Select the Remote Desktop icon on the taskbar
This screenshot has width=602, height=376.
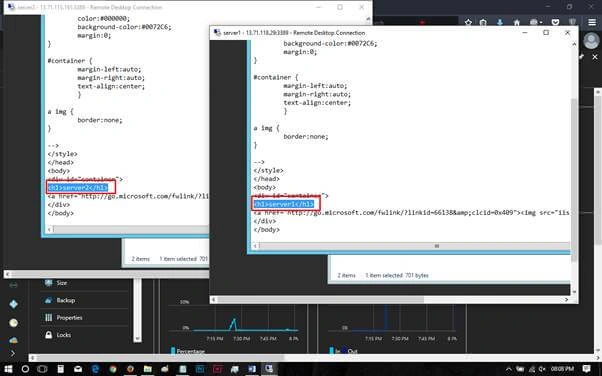269,369
